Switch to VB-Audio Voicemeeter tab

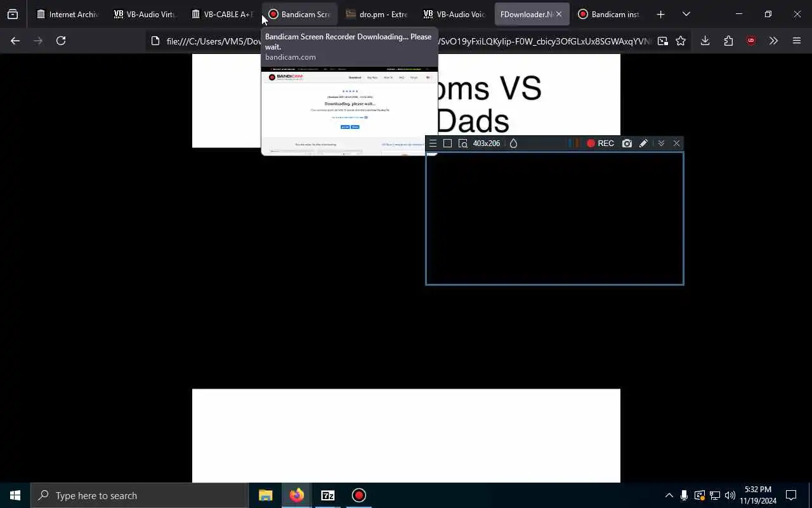pos(454,14)
